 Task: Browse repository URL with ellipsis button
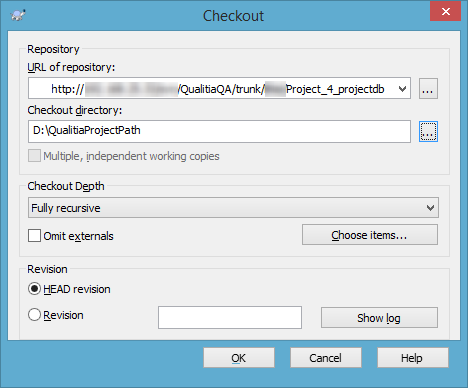[428, 88]
